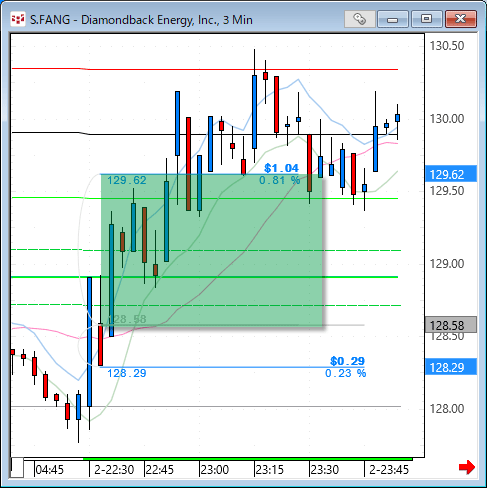Click the 129.62 label inside green box
The height and width of the screenshot is (488, 487).
point(127,181)
